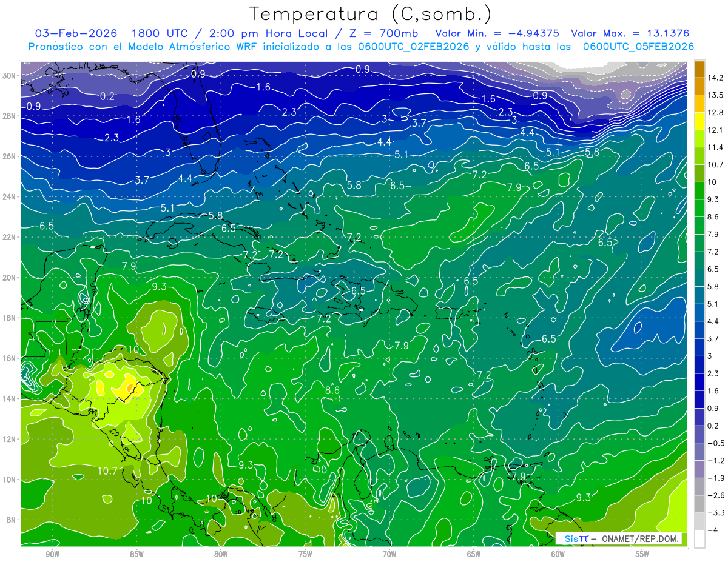Click the '28N' latitude axis label
This screenshot has height=562, width=728.
[x=10, y=116]
